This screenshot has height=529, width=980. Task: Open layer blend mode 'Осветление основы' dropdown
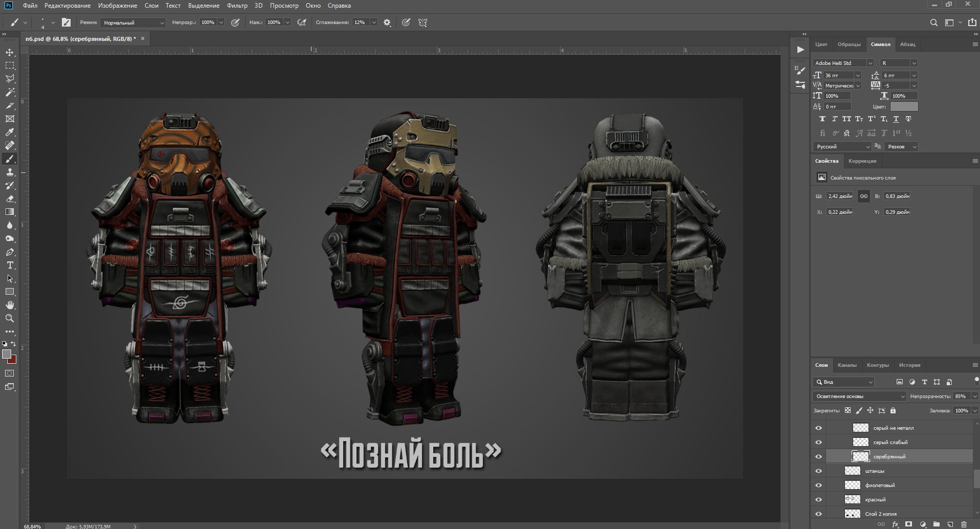pos(859,396)
